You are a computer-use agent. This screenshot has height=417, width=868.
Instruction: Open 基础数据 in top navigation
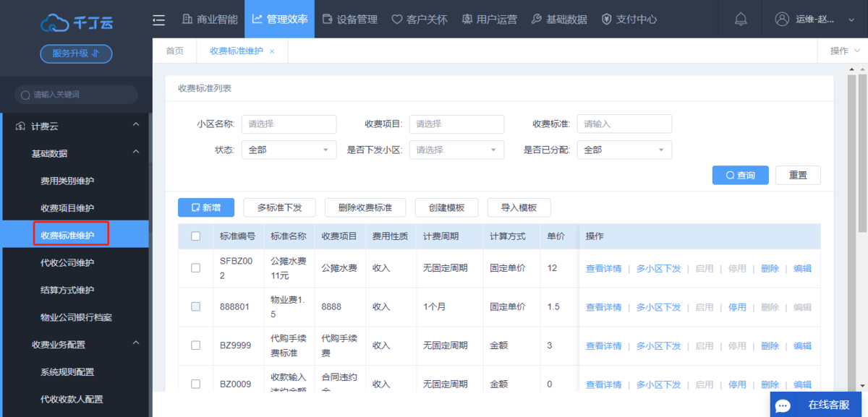point(559,20)
